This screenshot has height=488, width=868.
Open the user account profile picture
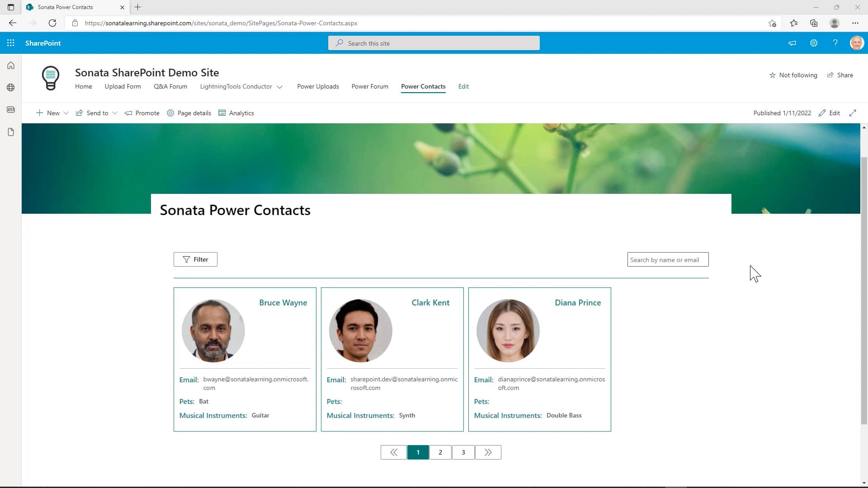[x=857, y=43]
